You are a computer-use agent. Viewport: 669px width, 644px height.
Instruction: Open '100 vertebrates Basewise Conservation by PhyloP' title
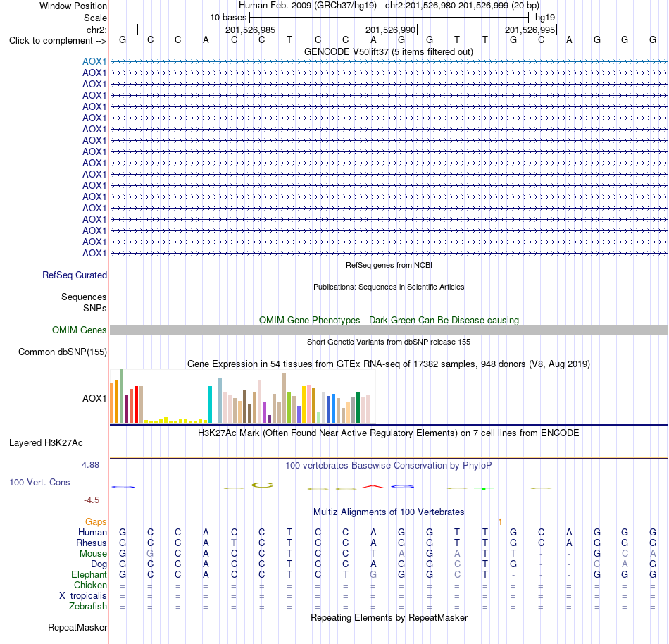pos(389,465)
